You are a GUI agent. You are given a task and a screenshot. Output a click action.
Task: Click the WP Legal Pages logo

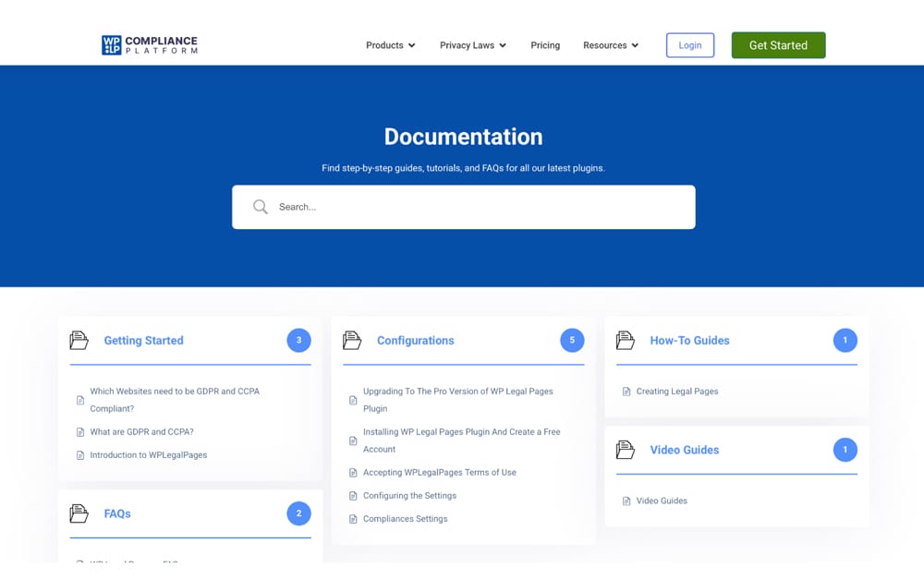click(x=149, y=43)
